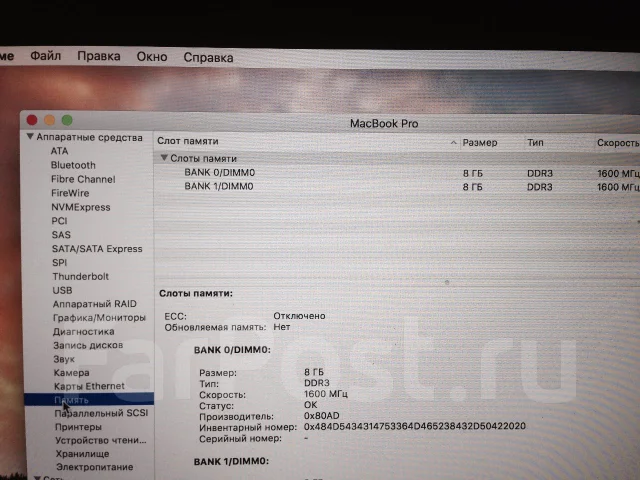This screenshot has width=640, height=480.
Task: Select SAS in the sidebar
Action: pyautogui.click(x=61, y=235)
